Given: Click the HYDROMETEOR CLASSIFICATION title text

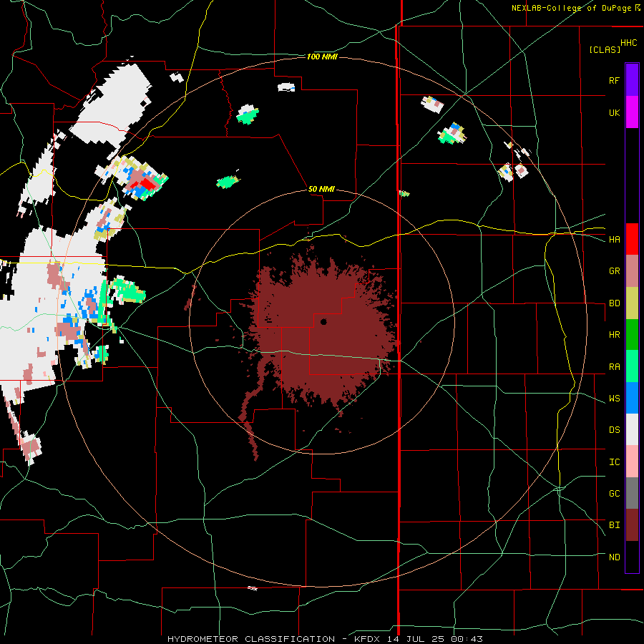Looking at the screenshot, I should click(x=251, y=639).
